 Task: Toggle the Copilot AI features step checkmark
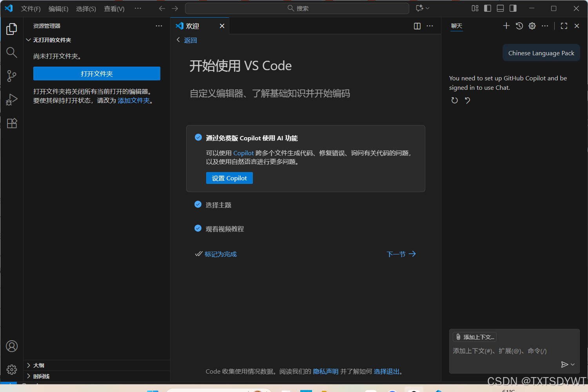click(198, 137)
